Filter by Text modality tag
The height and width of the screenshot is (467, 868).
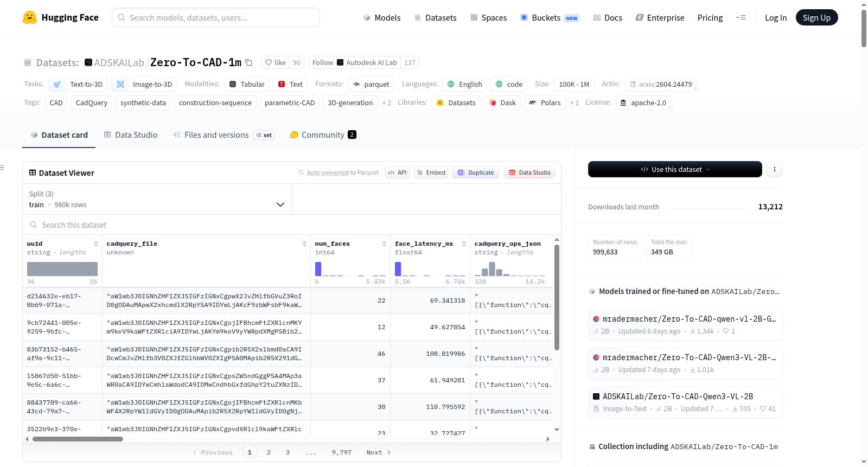[x=290, y=84]
